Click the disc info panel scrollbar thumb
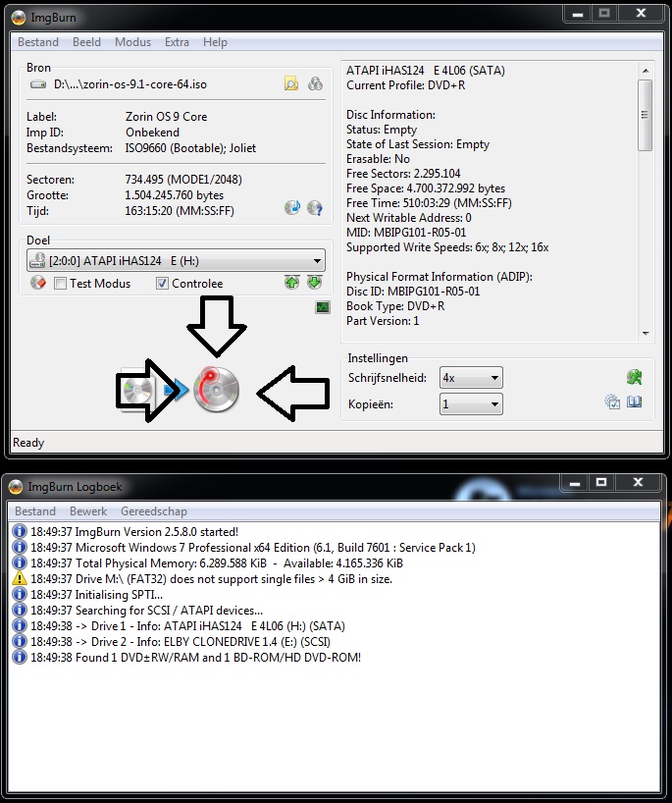The image size is (672, 803). click(645, 115)
